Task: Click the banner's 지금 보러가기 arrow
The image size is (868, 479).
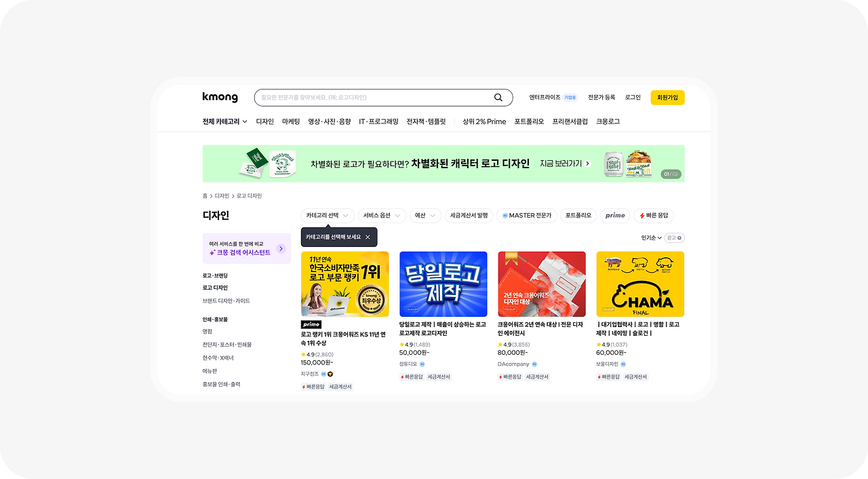Action: (587, 164)
